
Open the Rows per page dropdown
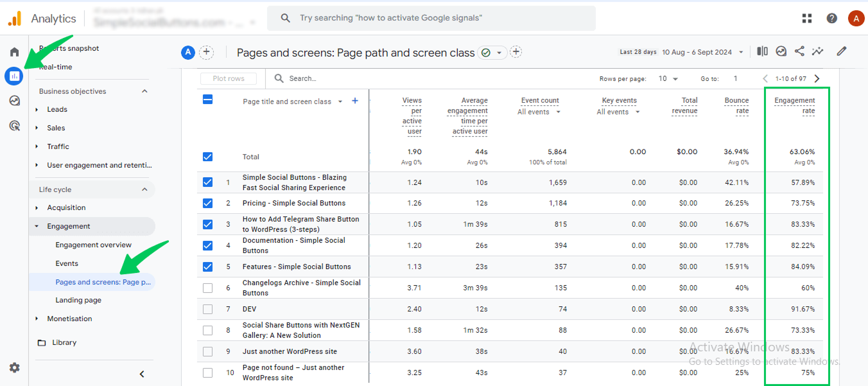[x=668, y=78]
